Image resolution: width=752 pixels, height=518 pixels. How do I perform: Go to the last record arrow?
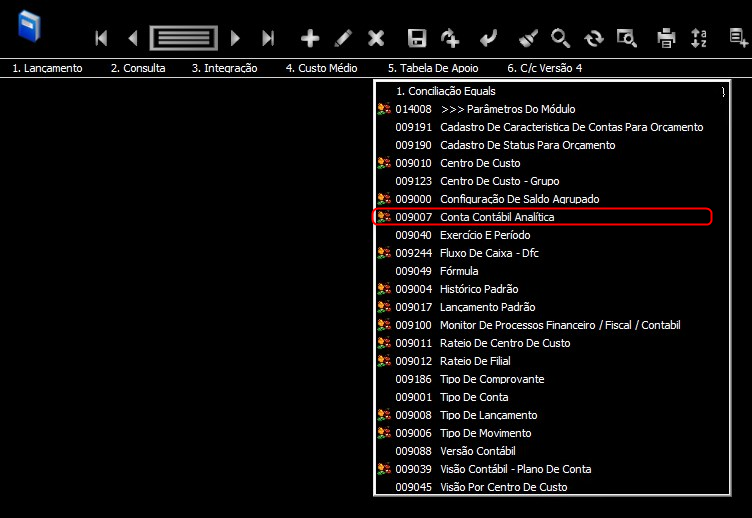(268, 38)
